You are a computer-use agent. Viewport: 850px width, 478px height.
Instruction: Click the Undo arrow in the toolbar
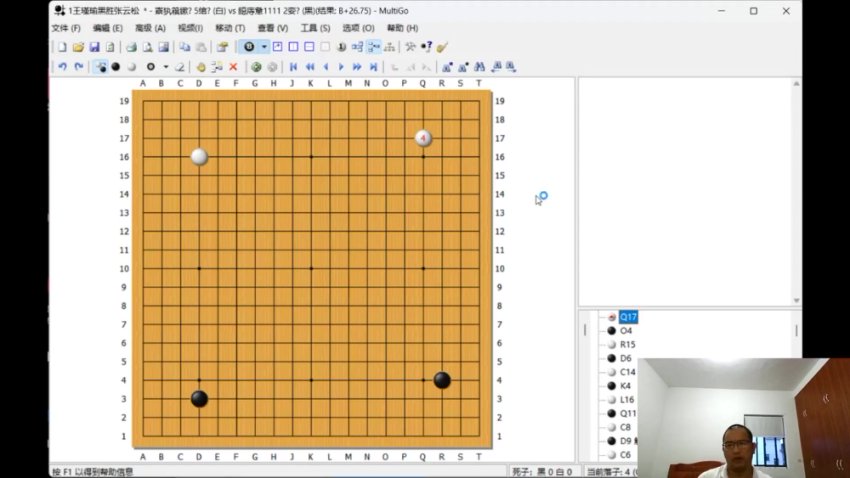pos(62,67)
